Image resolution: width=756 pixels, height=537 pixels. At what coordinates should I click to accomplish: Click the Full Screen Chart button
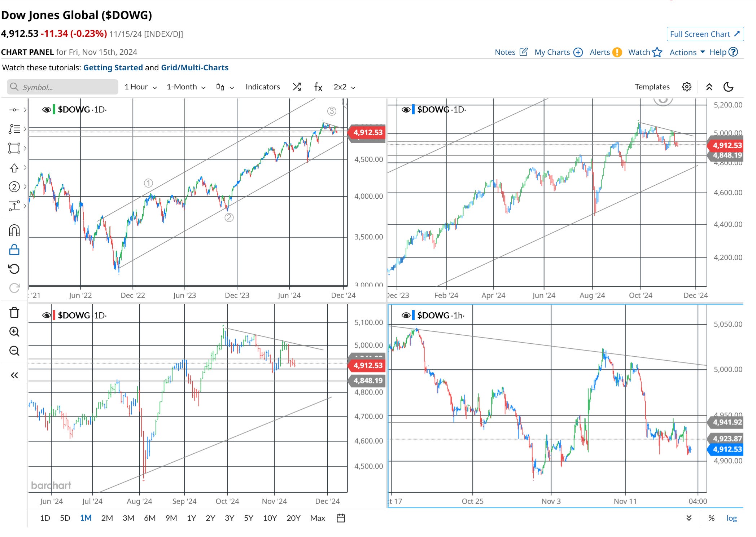click(x=705, y=34)
